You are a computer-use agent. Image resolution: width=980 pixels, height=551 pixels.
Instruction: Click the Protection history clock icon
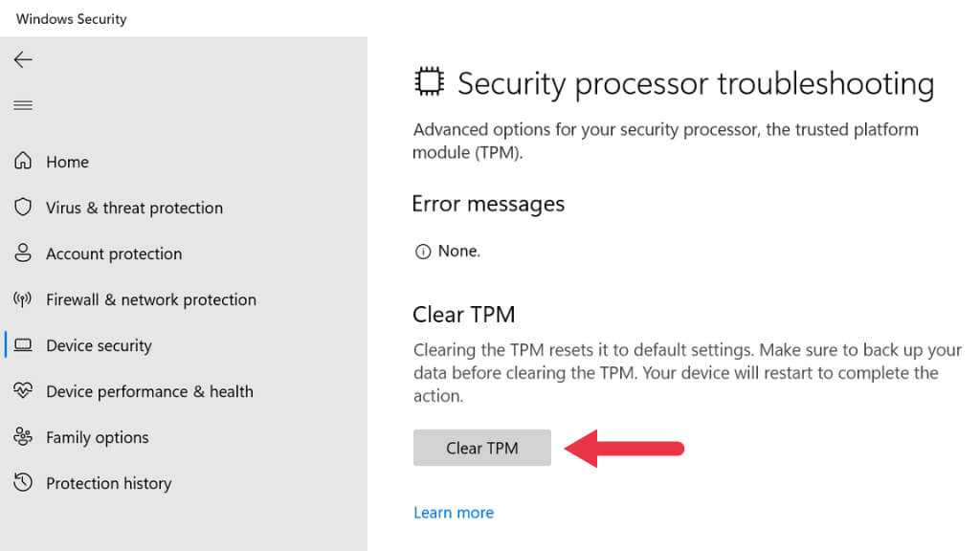tap(23, 483)
